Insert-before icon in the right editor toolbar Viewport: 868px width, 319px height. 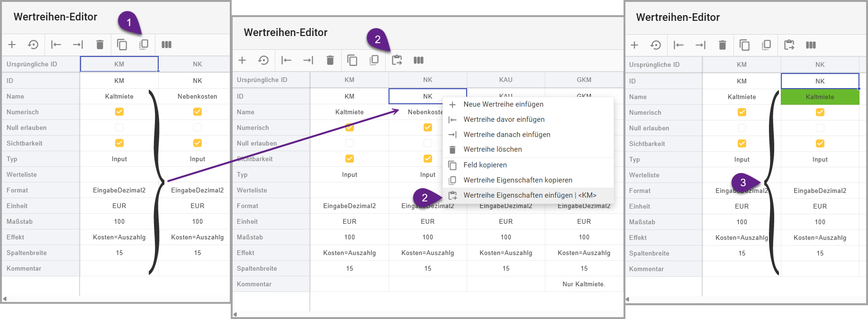[678, 45]
